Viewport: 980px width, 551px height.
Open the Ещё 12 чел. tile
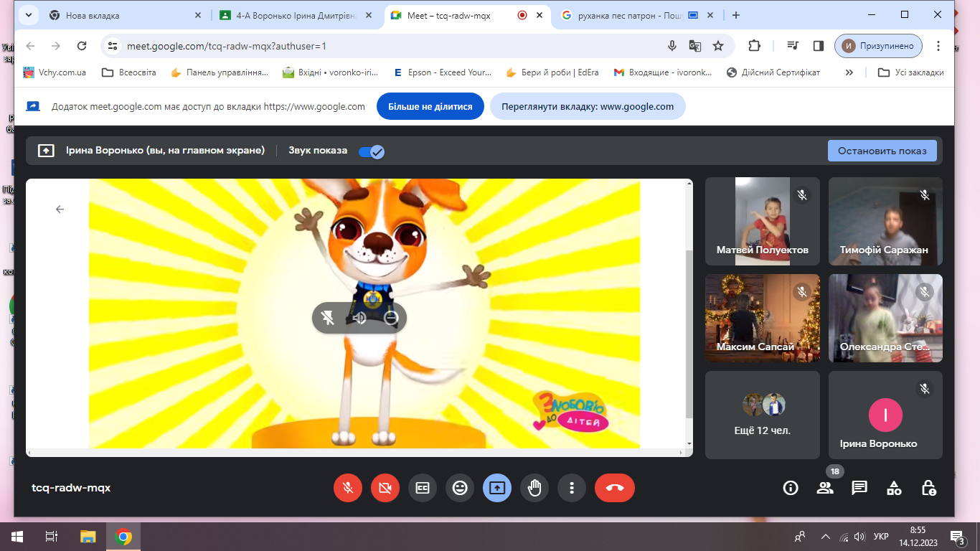click(763, 415)
